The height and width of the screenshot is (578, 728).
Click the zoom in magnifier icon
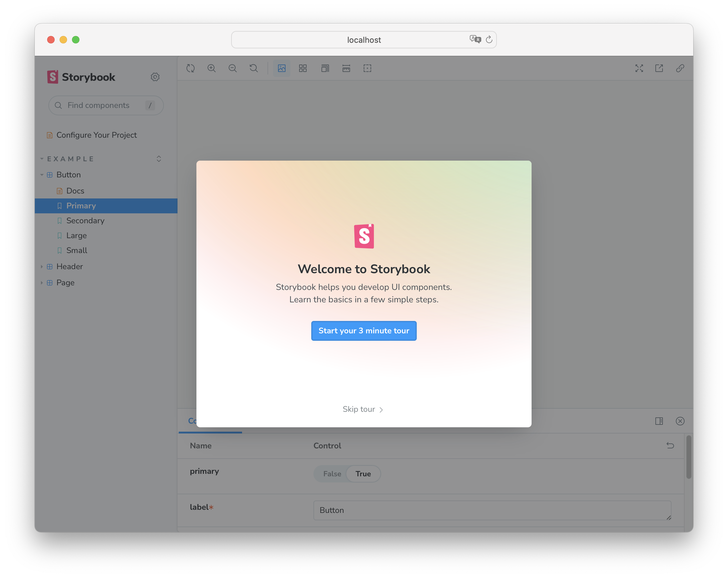(x=212, y=69)
